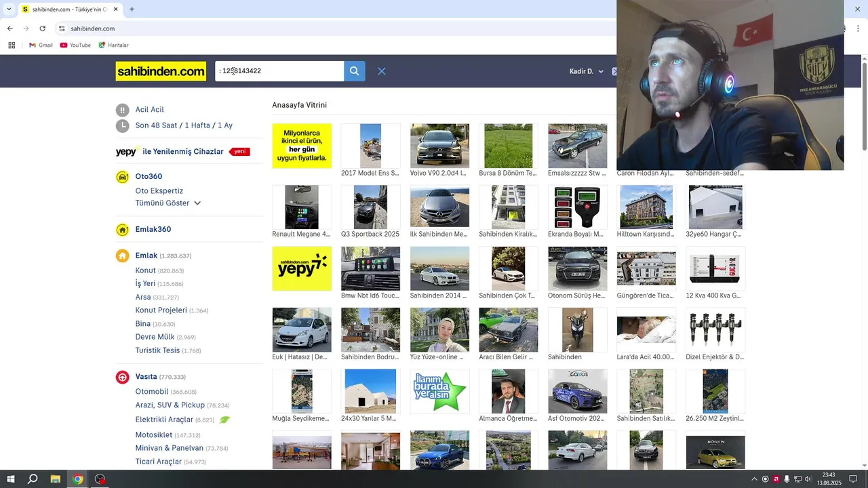Open the Acil Acil link
This screenshot has height=488, width=868.
click(149, 110)
